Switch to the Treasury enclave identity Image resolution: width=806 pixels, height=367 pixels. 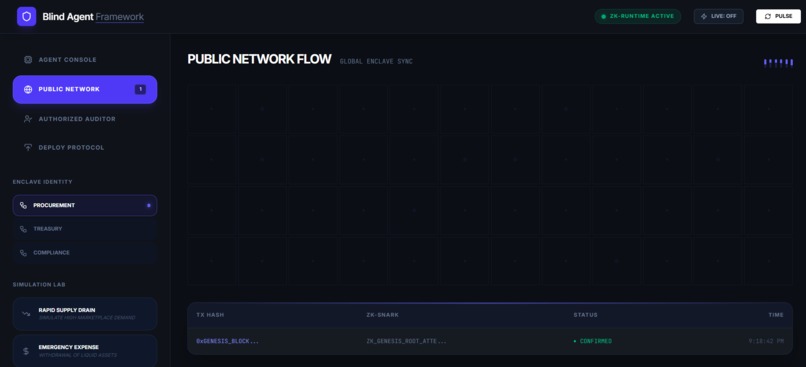(85, 229)
